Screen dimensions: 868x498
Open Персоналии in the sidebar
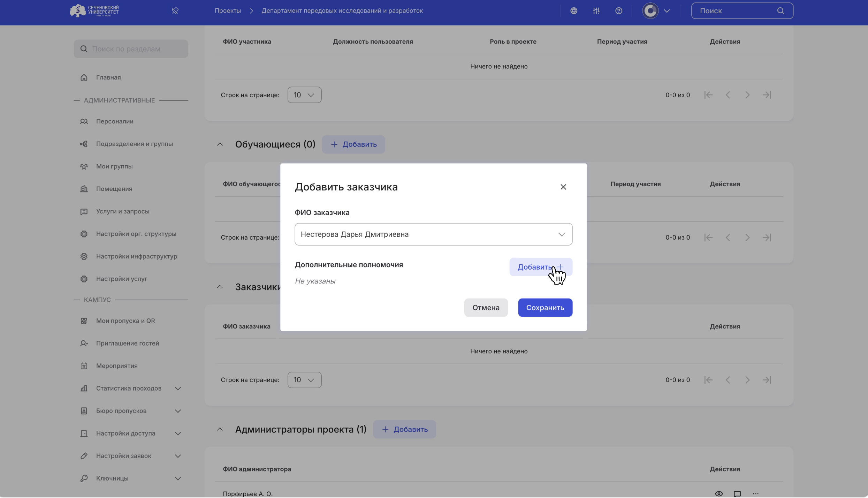(115, 121)
